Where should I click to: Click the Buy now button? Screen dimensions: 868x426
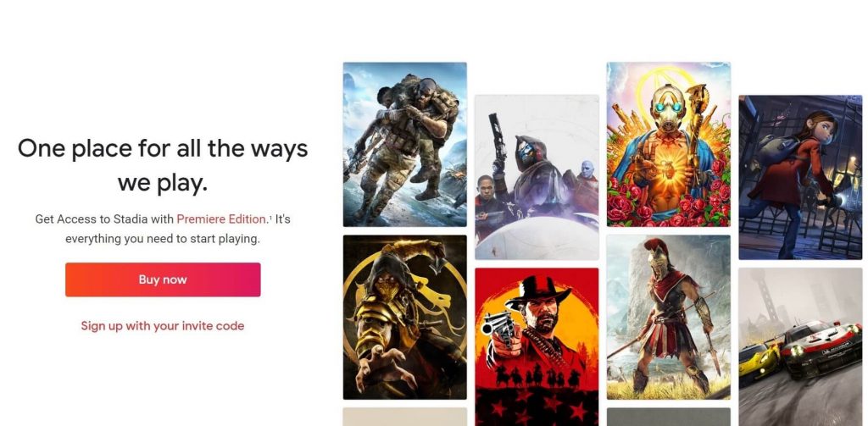click(163, 279)
